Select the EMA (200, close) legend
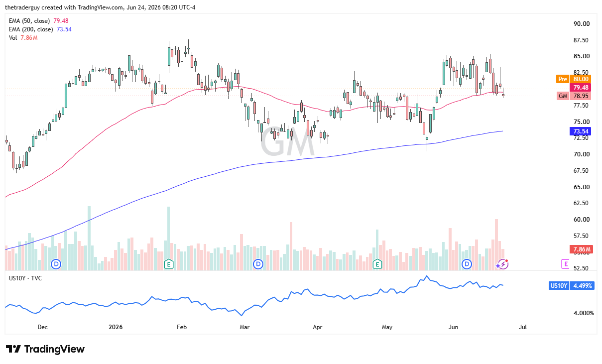Screen dimensions: 602x364 tap(41, 29)
